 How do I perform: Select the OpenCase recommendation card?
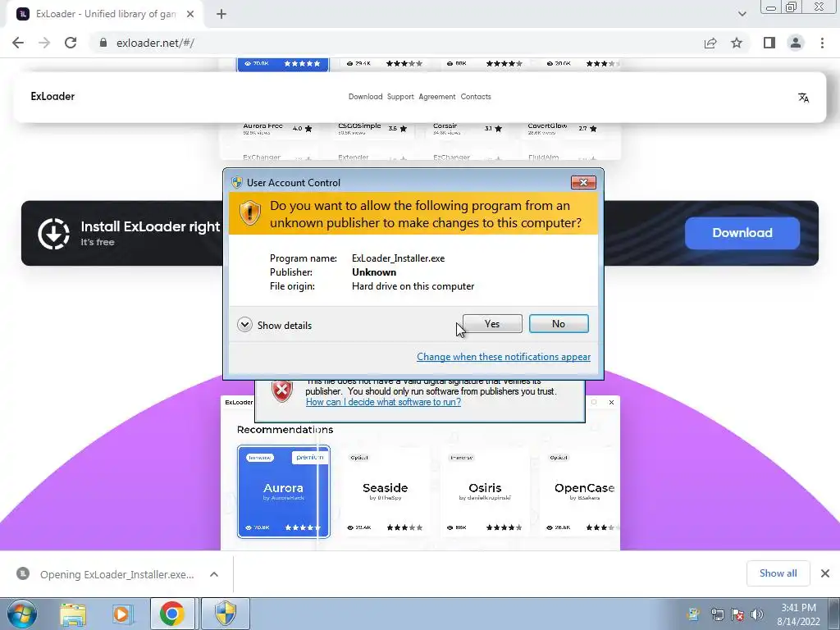pyautogui.click(x=581, y=491)
